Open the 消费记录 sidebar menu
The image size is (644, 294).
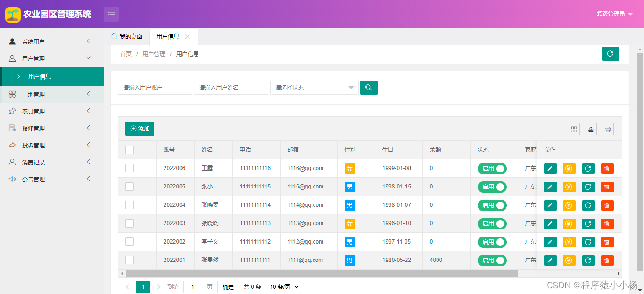[x=52, y=162]
